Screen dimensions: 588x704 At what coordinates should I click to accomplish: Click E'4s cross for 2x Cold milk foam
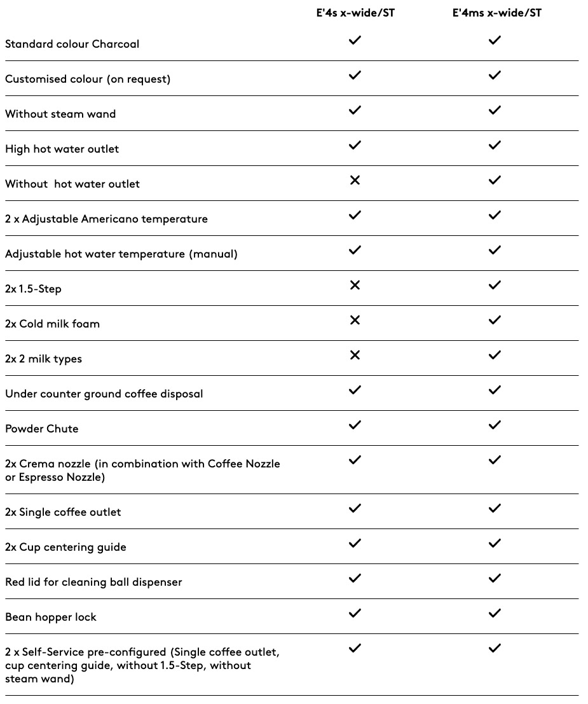pyautogui.click(x=355, y=321)
